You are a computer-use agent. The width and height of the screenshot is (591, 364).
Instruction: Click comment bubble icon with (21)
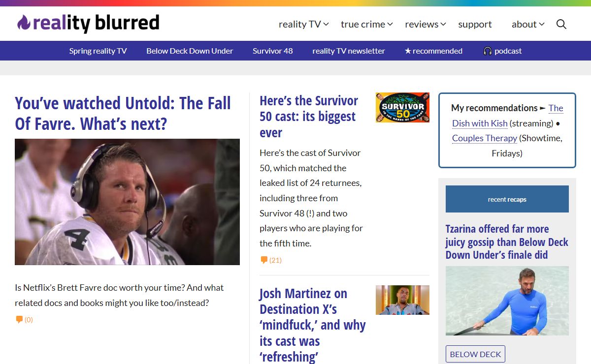click(264, 260)
